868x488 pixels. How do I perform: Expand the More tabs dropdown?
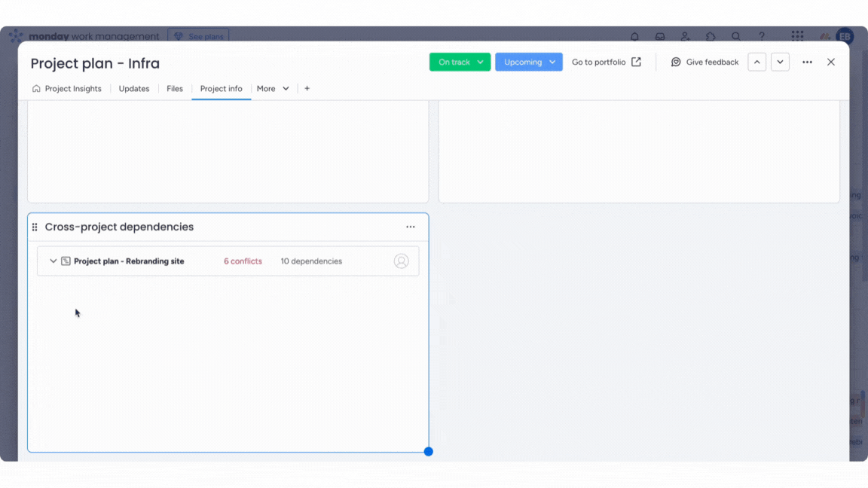[273, 89]
